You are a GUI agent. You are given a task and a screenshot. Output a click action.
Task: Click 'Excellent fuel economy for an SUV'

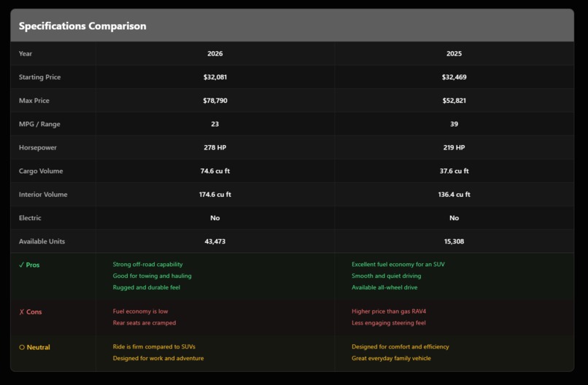(398, 264)
